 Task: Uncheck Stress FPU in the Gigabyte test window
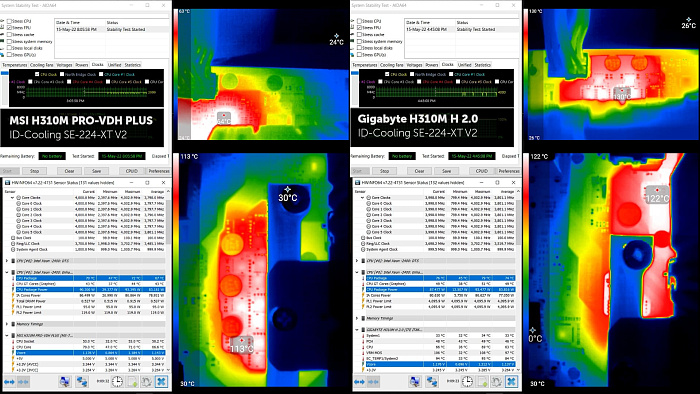[359, 28]
